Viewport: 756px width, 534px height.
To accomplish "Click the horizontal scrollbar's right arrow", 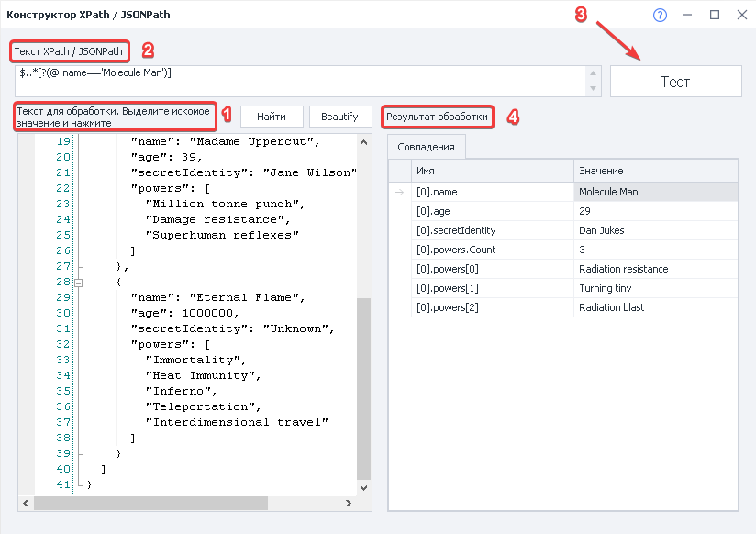I will (350, 503).
